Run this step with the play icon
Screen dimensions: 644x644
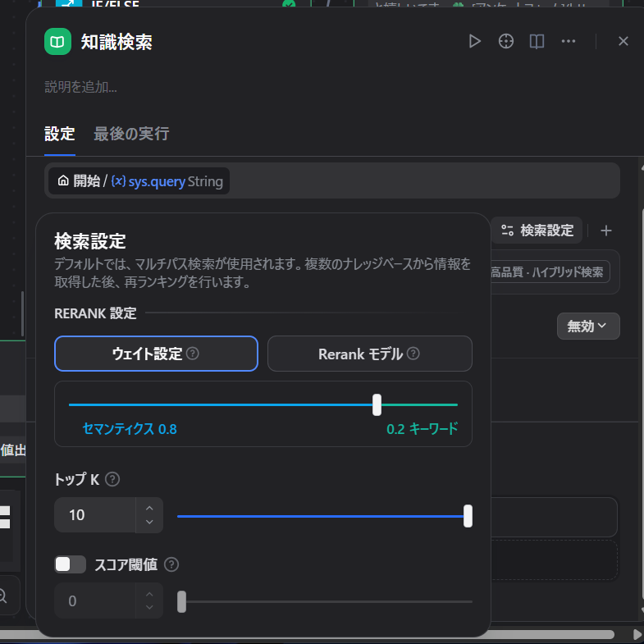click(x=474, y=42)
